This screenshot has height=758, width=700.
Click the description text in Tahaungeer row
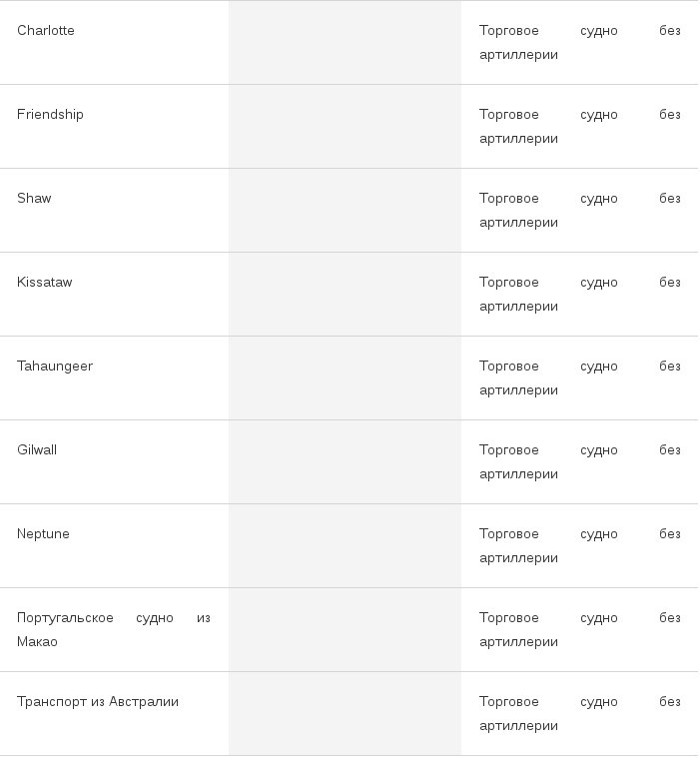(x=579, y=379)
